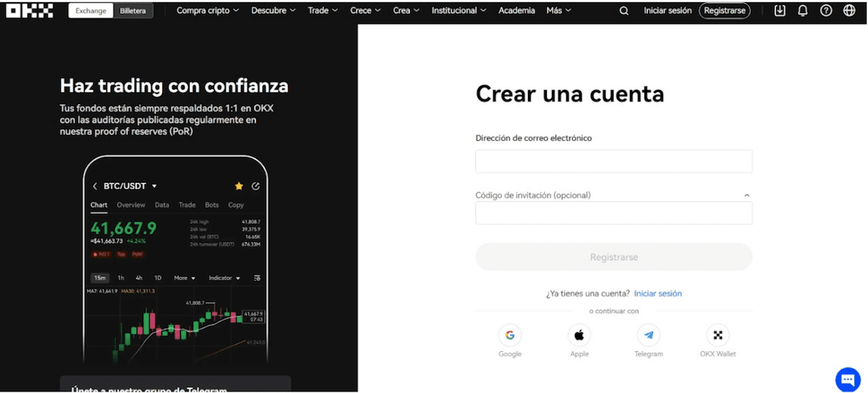The height and width of the screenshot is (393, 868).
Task: Expand Crea menu
Action: [407, 11]
